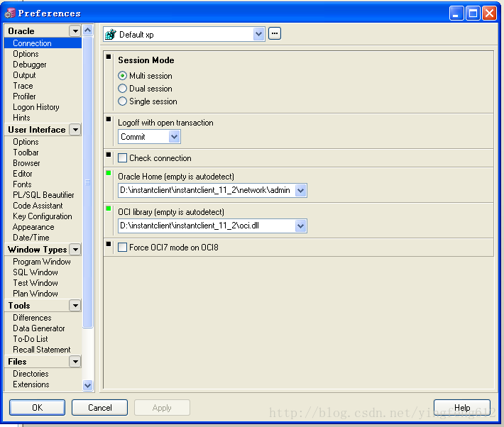Open Test Window preferences
This screenshot has width=504, height=427.
pyautogui.click(x=35, y=283)
